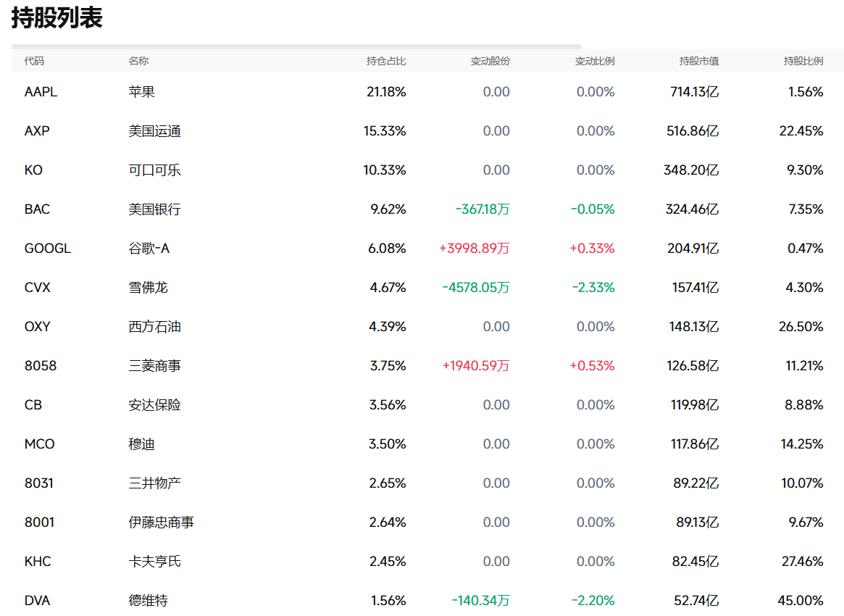The height and width of the screenshot is (616, 844).
Task: Click the 204.91亿 market value cell
Action: (x=693, y=249)
